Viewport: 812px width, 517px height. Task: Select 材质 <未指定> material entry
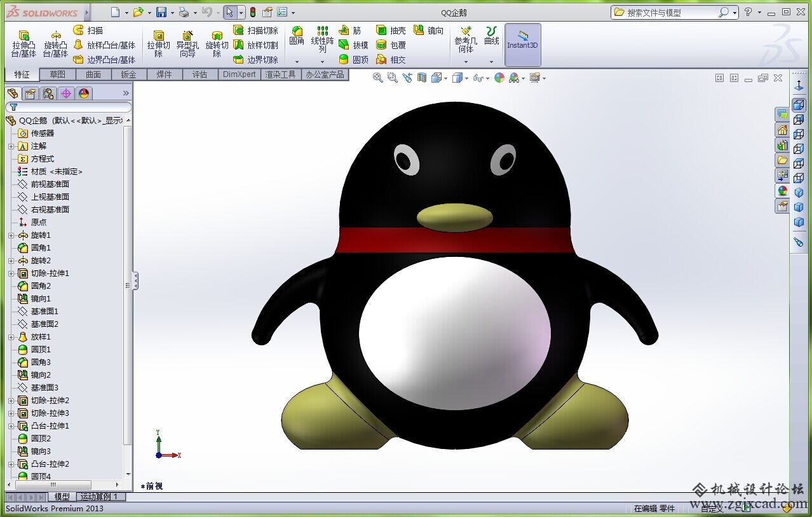click(50, 171)
